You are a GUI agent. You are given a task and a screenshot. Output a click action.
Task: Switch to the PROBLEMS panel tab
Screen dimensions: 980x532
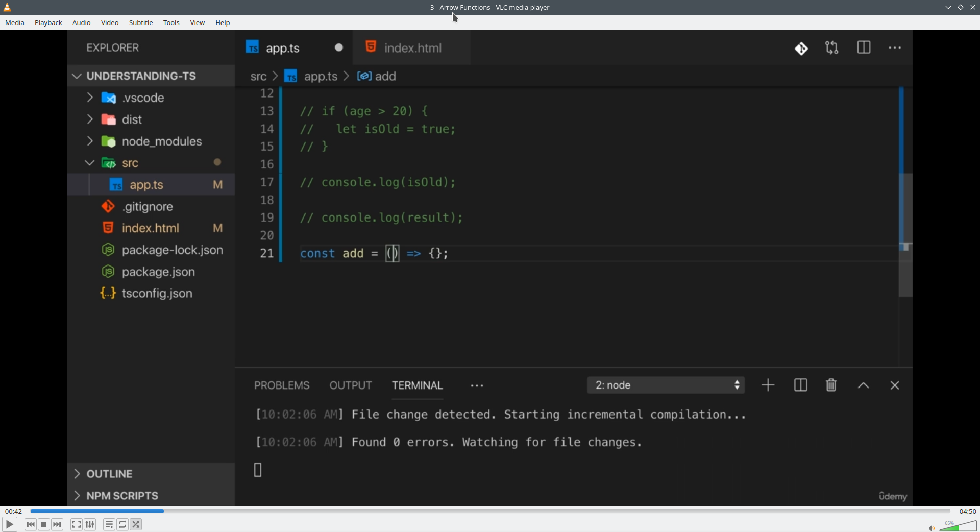tap(282, 385)
